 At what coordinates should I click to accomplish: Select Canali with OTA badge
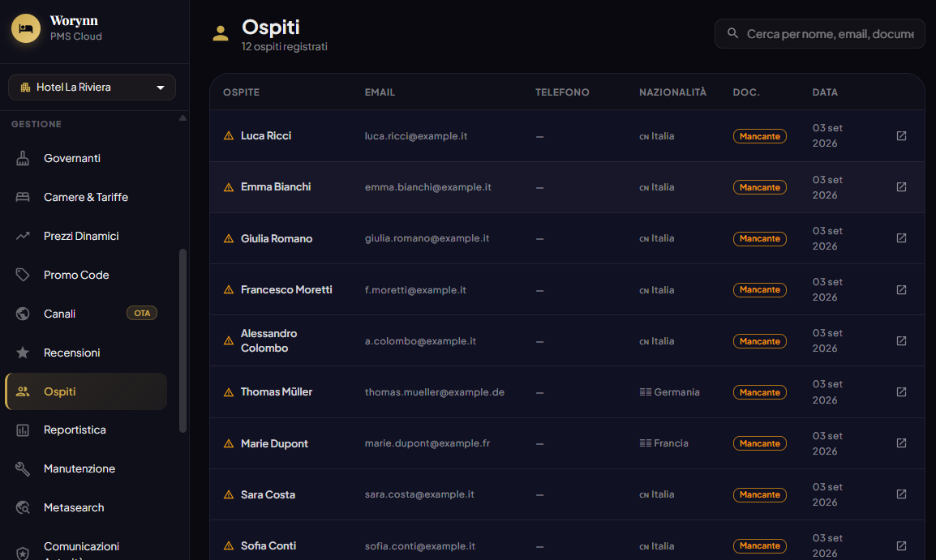pos(86,313)
